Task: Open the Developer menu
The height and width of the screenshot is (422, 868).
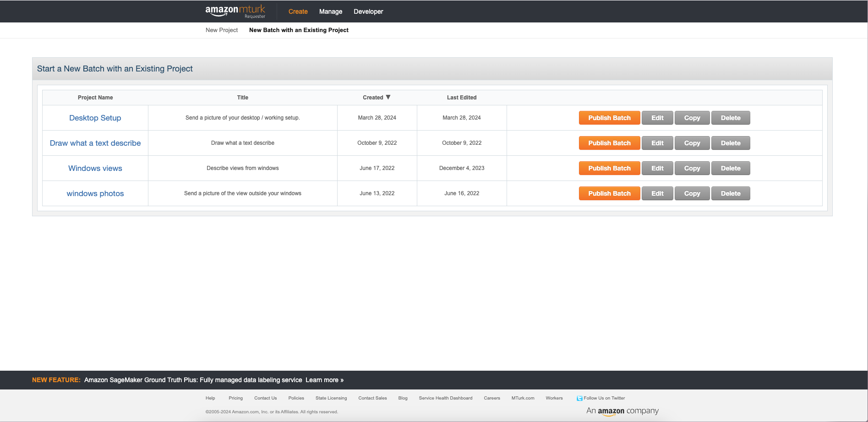Action: point(368,11)
